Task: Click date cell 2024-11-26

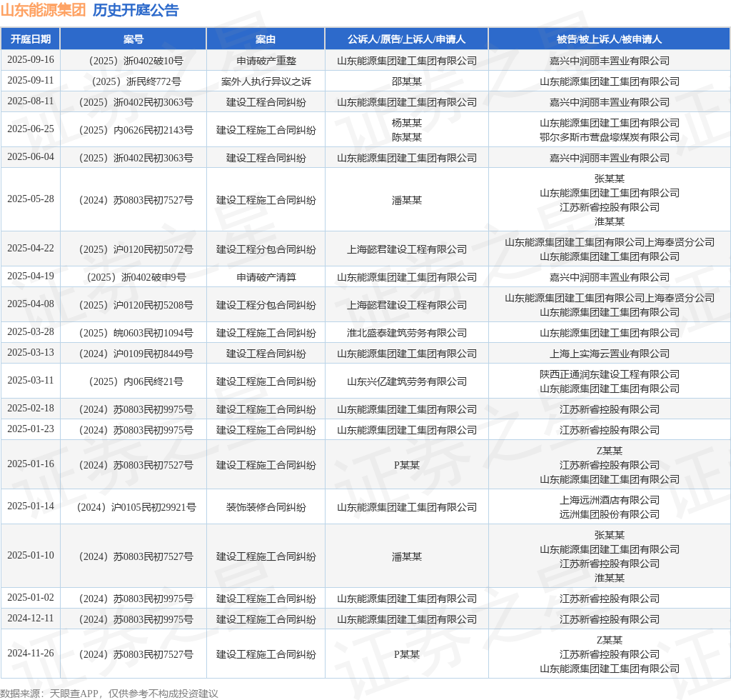Action: [x=30, y=654]
